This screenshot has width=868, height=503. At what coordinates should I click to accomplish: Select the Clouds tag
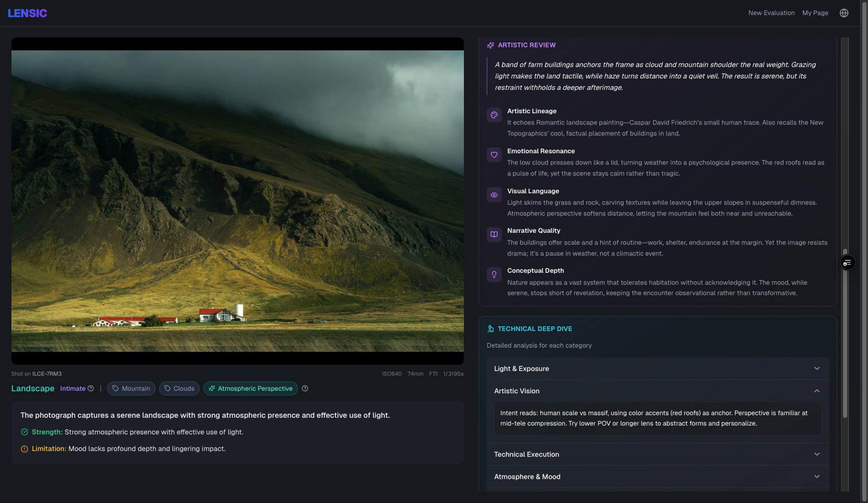(179, 389)
